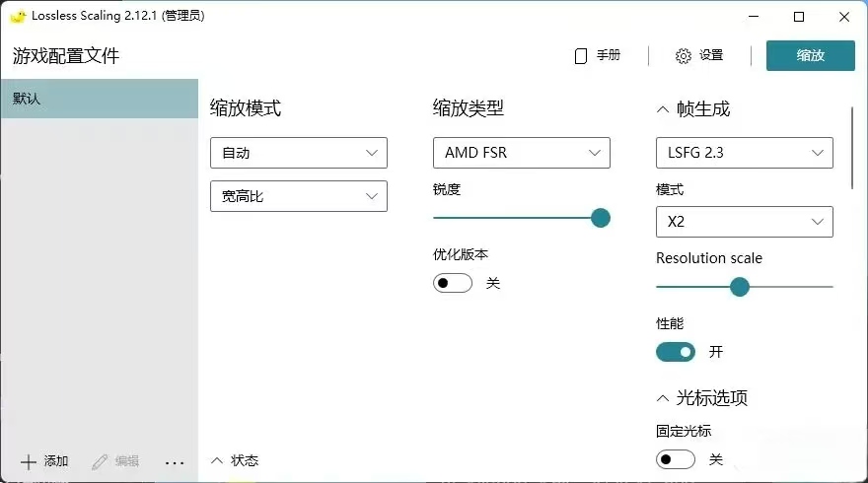This screenshot has width=868, height=483.
Task: Minimize the Lossless Scaling window
Action: click(754, 17)
